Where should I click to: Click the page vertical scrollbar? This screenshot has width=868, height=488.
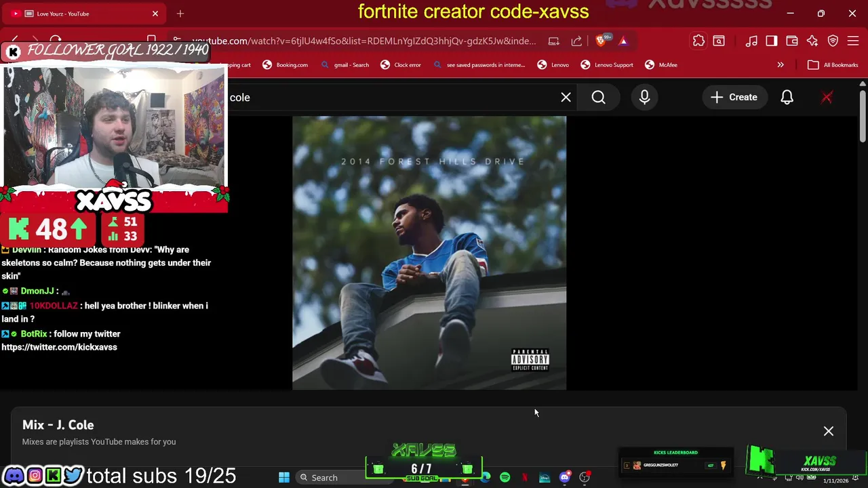(863, 115)
